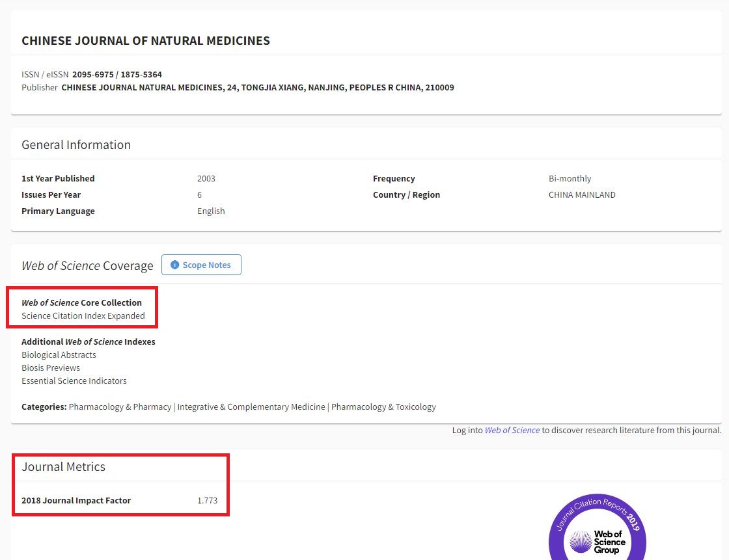729x560 pixels.
Task: Click the impact factor value 1.773
Action: point(207,500)
